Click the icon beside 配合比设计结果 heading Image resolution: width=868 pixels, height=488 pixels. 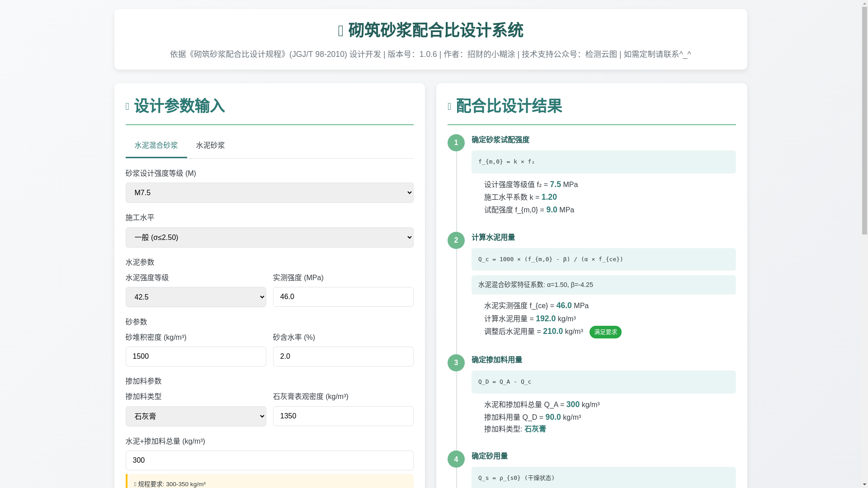(x=449, y=107)
